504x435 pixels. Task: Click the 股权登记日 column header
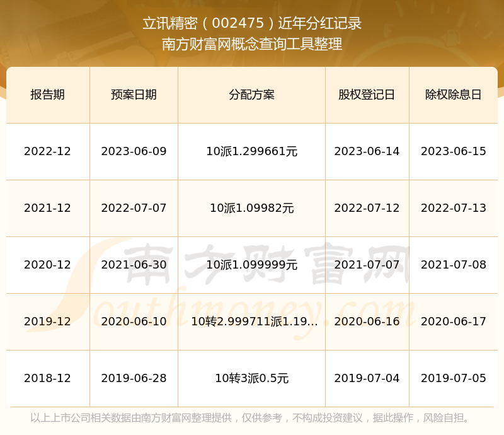[x=367, y=95]
